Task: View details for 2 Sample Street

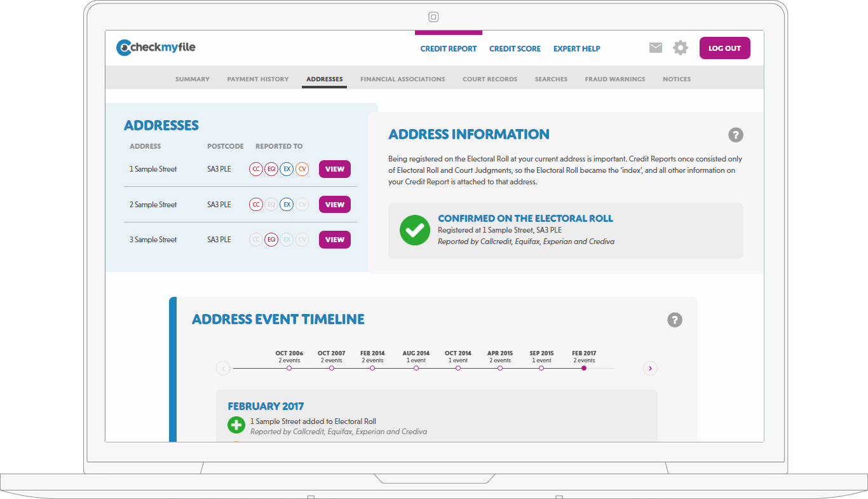Action: point(334,204)
